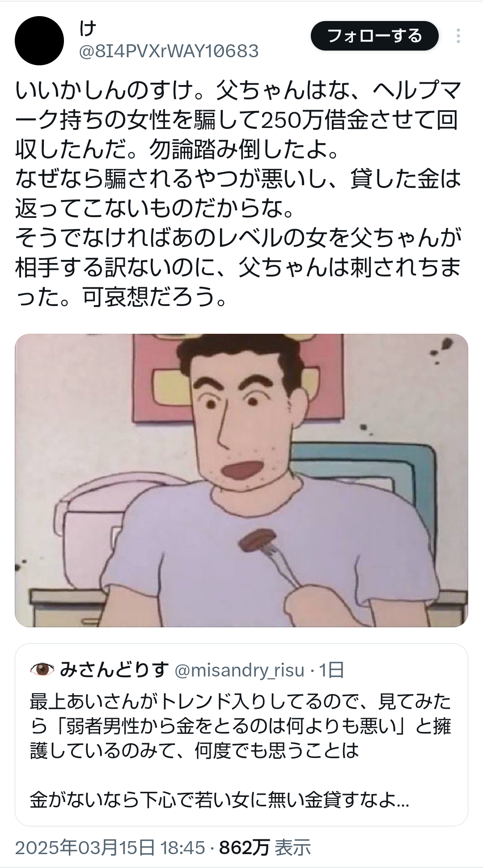Open quoted author name みさんどりす
Image resolution: width=483 pixels, height=868 pixels.
click(x=114, y=669)
